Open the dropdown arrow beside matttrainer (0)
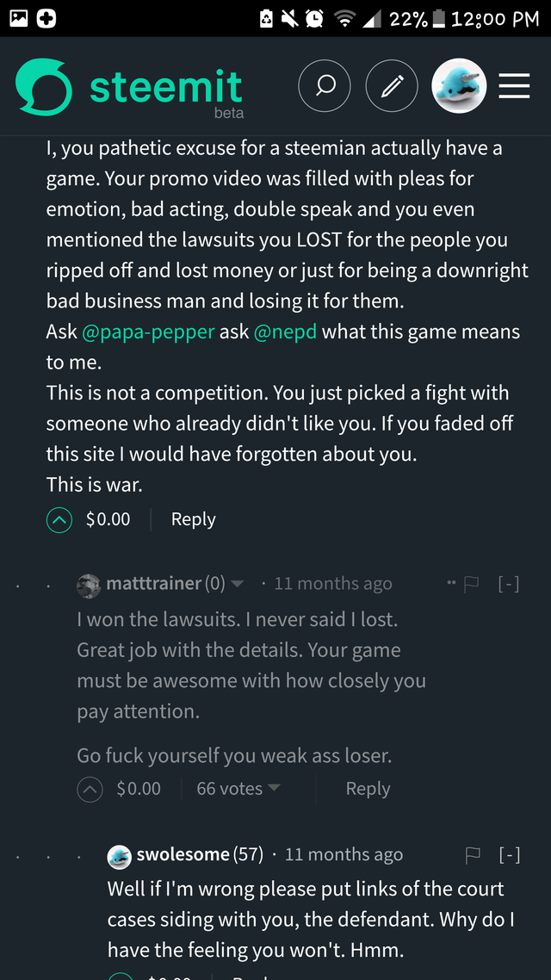Viewport: 551px width, 980px height. pos(238,584)
